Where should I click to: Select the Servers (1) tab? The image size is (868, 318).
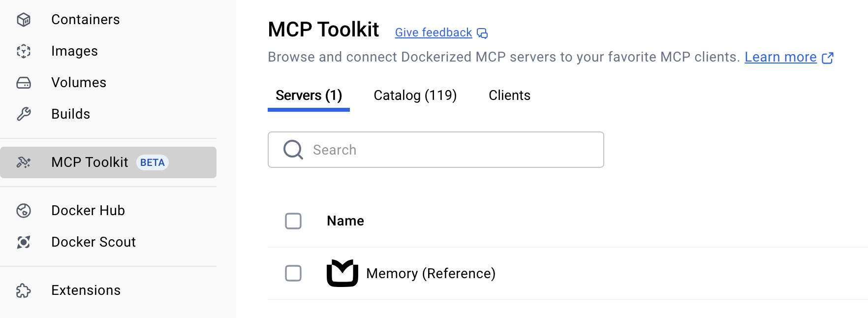coord(309,95)
